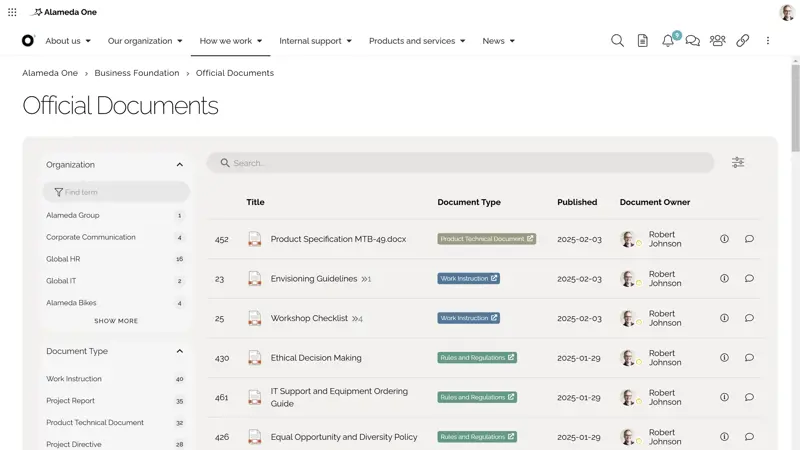Open the app launcher grid icon
This screenshot has height=450, width=800.
pos(12,12)
